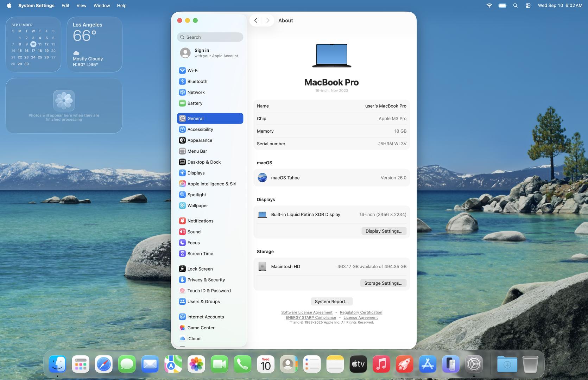Select Desktop & Dock settings
Image resolution: width=588 pixels, height=380 pixels.
coord(210,162)
